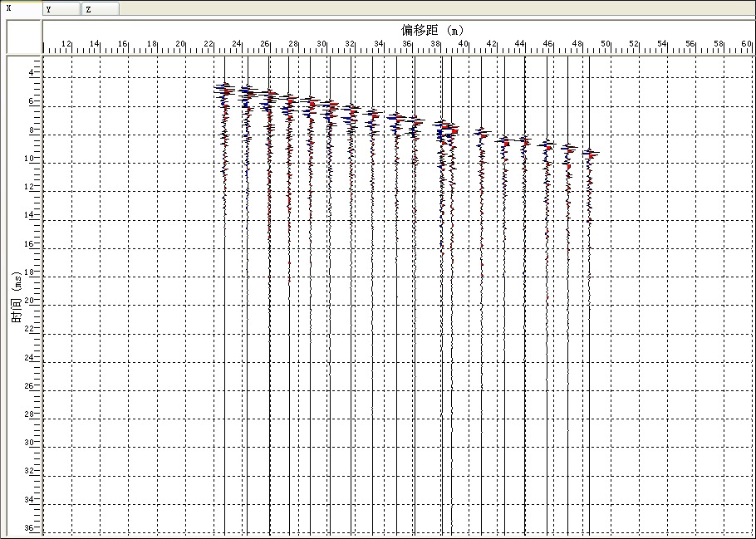Viewport: 756px width, 539px height.
Task: Click time axis tick label 10
Action: click(29, 158)
